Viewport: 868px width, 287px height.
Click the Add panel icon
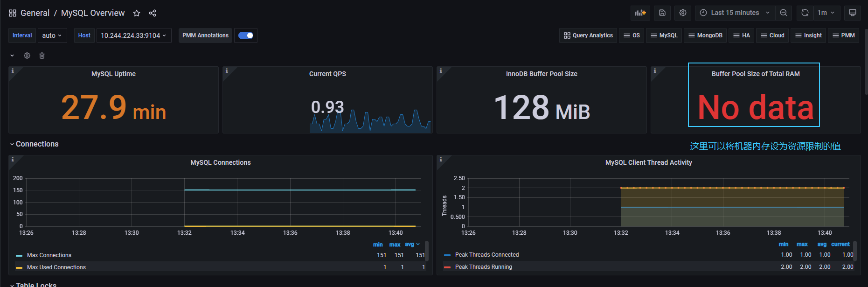[640, 13]
